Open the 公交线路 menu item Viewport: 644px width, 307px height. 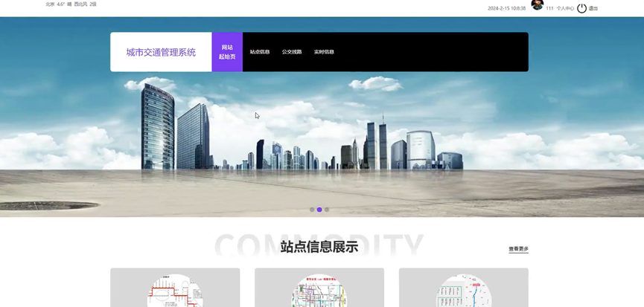point(292,52)
